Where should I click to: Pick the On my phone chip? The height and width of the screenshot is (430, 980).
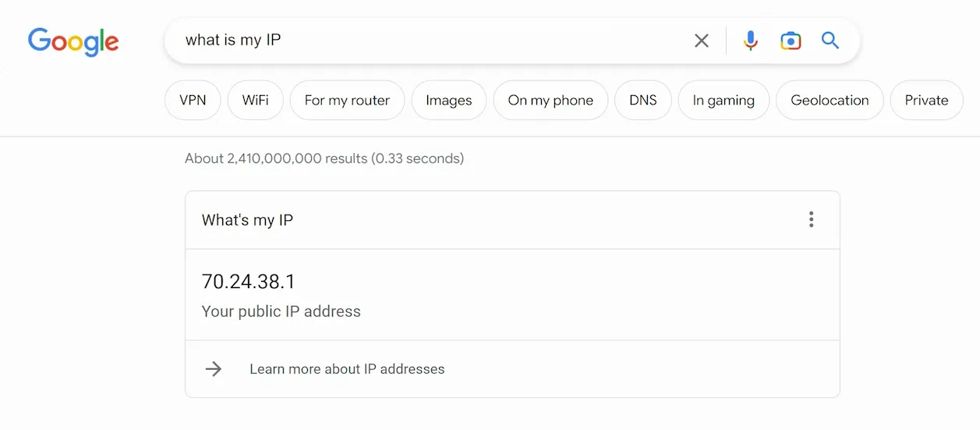click(x=550, y=100)
